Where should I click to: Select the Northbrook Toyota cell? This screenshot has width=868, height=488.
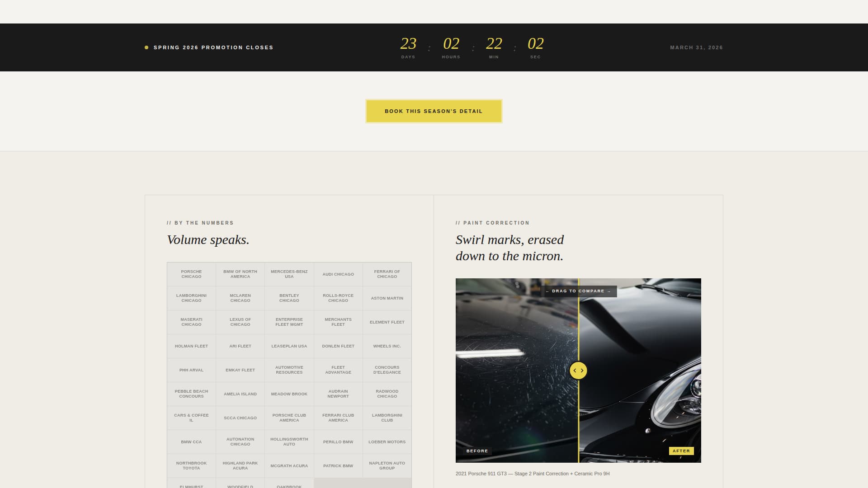tap(191, 466)
